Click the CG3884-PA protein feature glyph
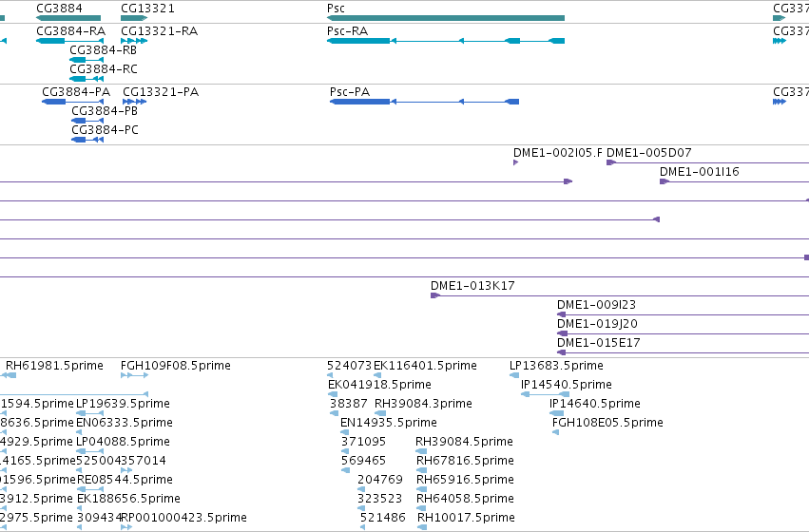The height and width of the screenshot is (532, 809). click(x=73, y=102)
